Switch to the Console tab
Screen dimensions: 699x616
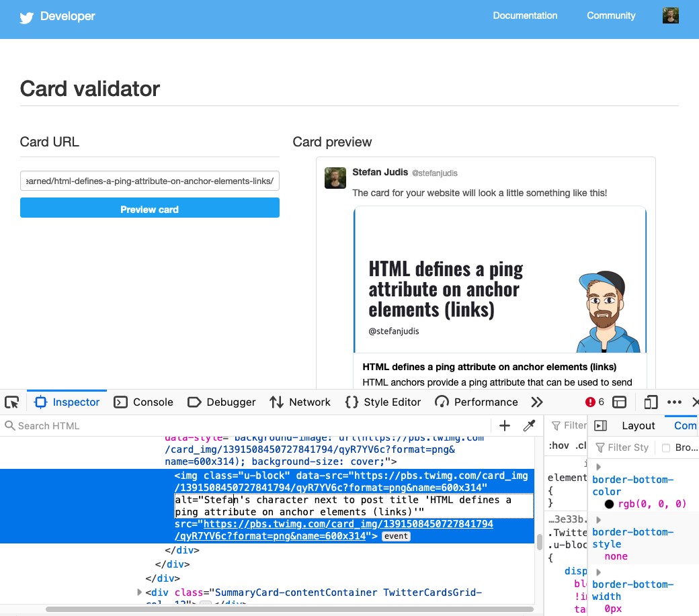pos(144,402)
